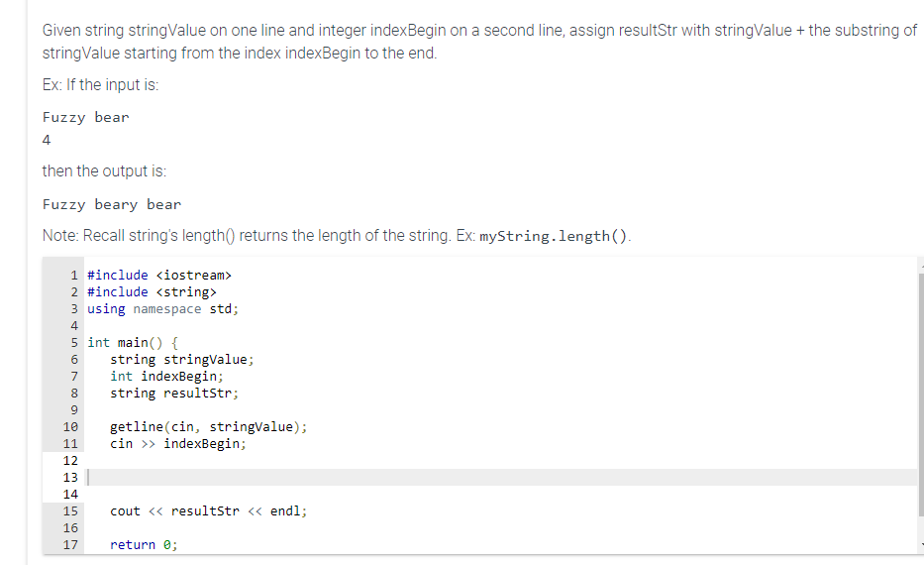Click scrollbar up arrow in editor
The height and width of the screenshot is (565, 924).
pyautogui.click(x=921, y=267)
